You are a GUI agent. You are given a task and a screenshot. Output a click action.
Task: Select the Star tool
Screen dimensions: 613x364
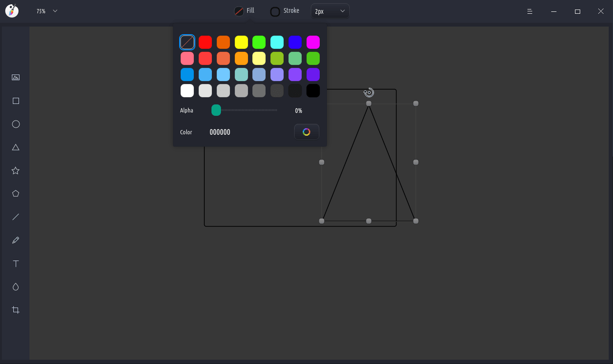click(x=16, y=170)
